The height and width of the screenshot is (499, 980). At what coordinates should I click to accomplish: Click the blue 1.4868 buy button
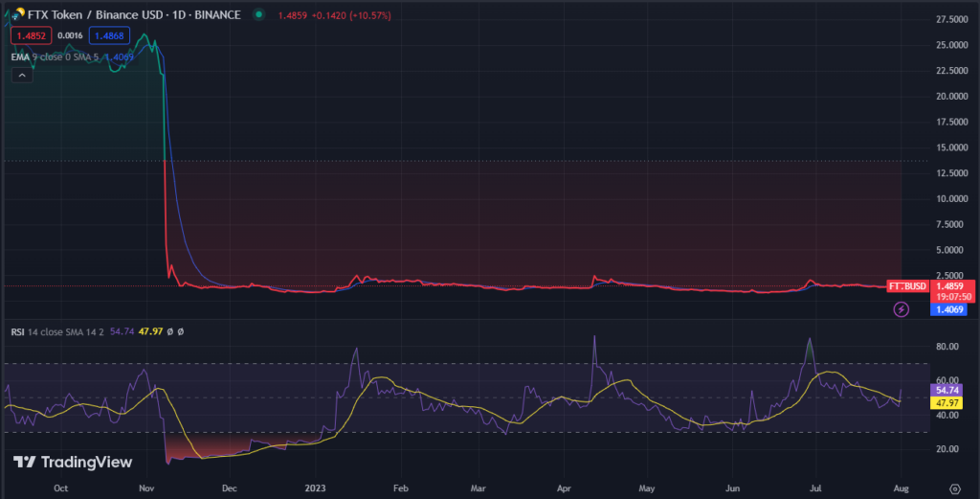click(109, 35)
